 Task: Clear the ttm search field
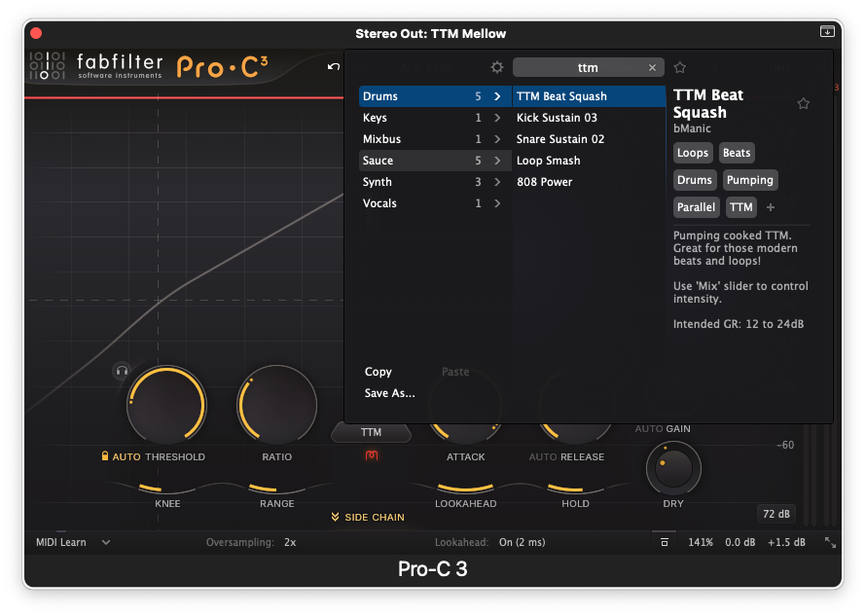(652, 67)
